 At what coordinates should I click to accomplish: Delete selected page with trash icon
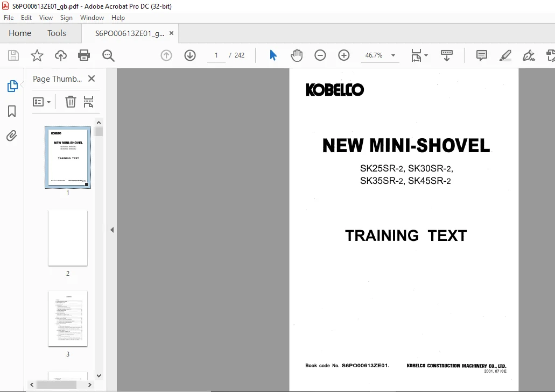click(71, 102)
